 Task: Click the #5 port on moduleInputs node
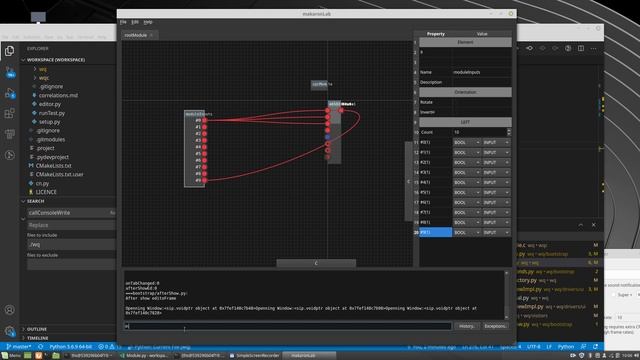click(x=204, y=153)
